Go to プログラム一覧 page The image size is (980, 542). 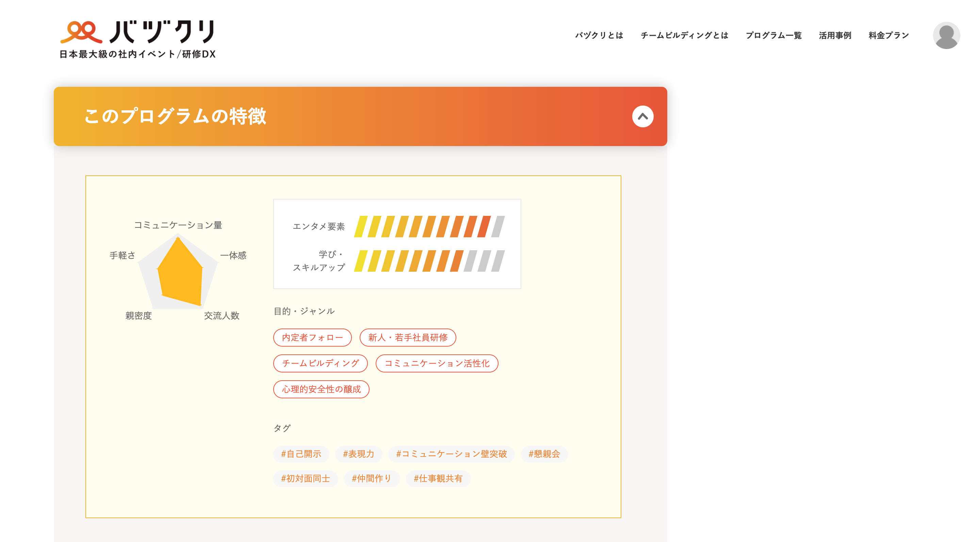coord(773,35)
